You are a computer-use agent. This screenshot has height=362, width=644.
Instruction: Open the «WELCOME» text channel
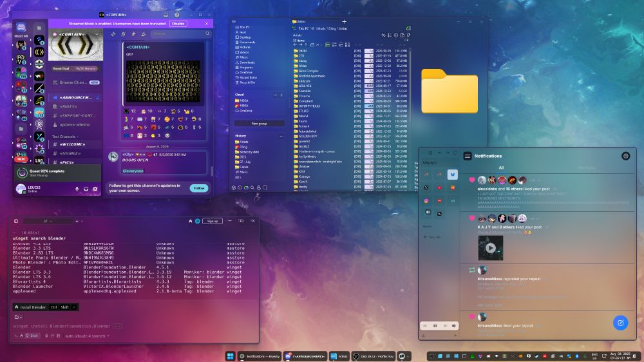click(76, 145)
